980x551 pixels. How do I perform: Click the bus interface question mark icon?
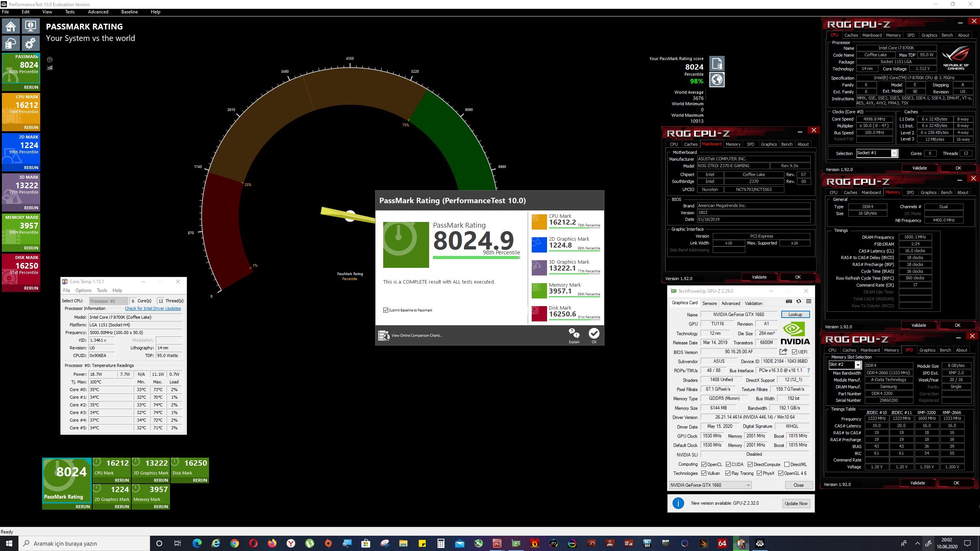(x=808, y=370)
